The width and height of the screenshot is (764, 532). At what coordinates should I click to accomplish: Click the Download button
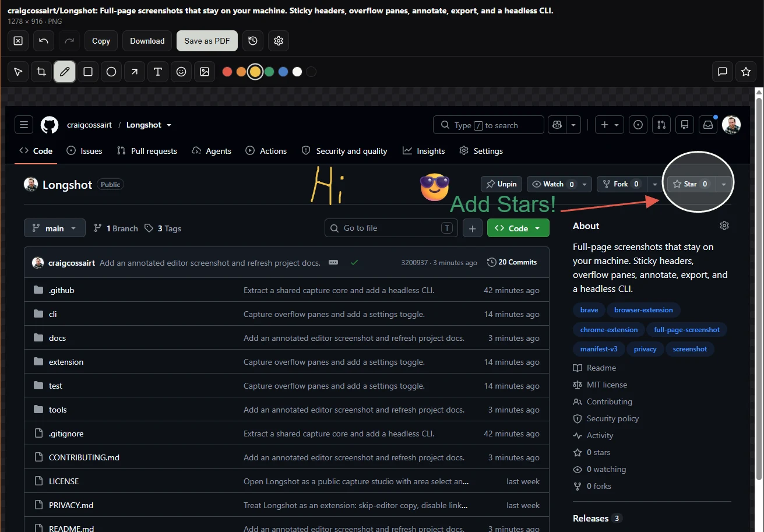147,41
